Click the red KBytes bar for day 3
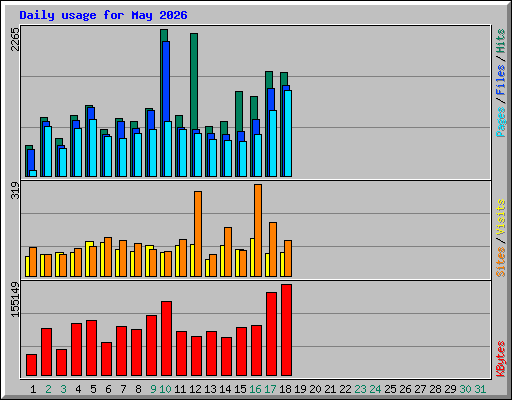This screenshot has width=512, height=400. tap(62, 363)
